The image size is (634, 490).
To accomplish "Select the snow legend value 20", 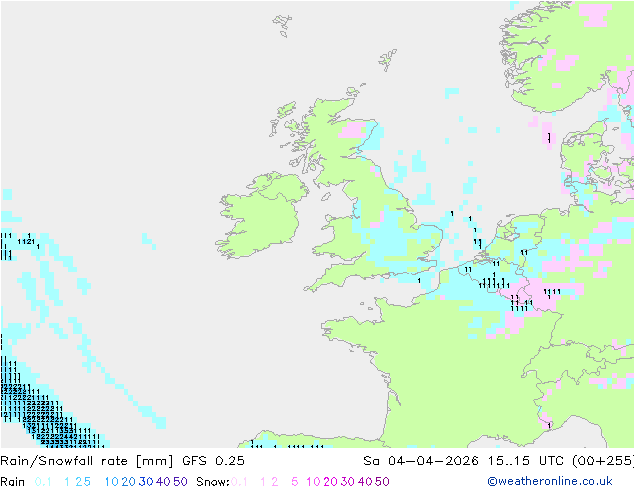I will [x=330, y=482].
